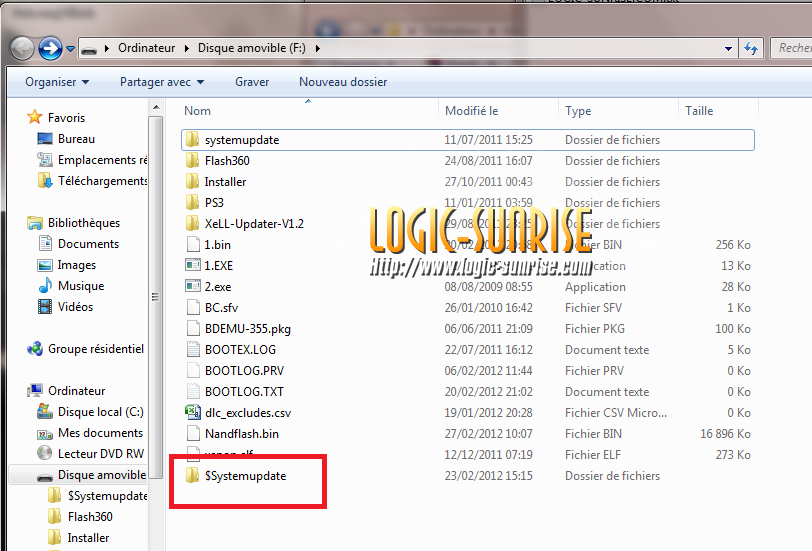Click the drive icon in address bar

tap(90, 50)
